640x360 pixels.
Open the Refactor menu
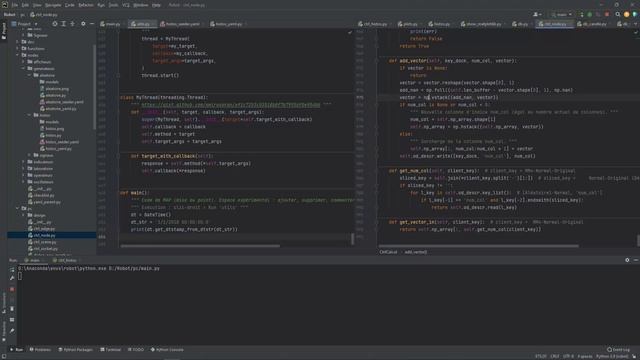86,5
